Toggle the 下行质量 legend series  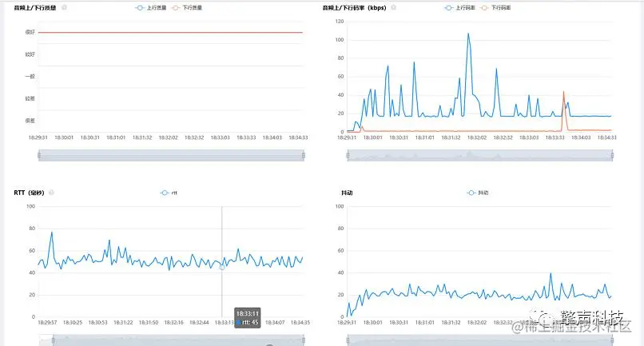tap(187, 8)
